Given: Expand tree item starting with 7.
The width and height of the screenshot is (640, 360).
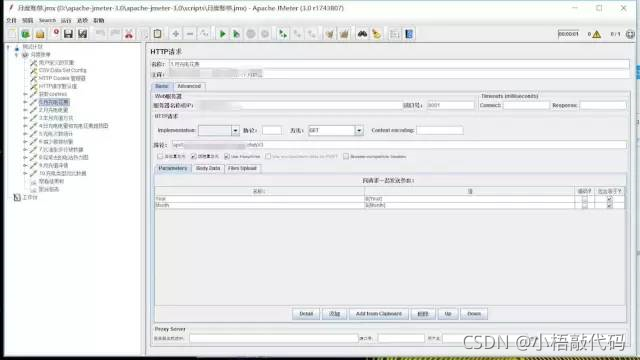Looking at the screenshot, I should click(x=25, y=150).
